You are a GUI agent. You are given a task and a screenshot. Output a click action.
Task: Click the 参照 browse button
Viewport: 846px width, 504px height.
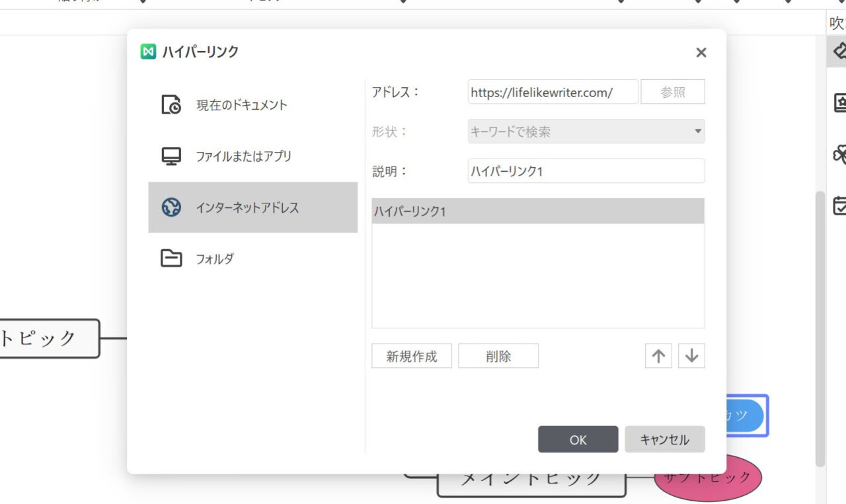click(673, 92)
